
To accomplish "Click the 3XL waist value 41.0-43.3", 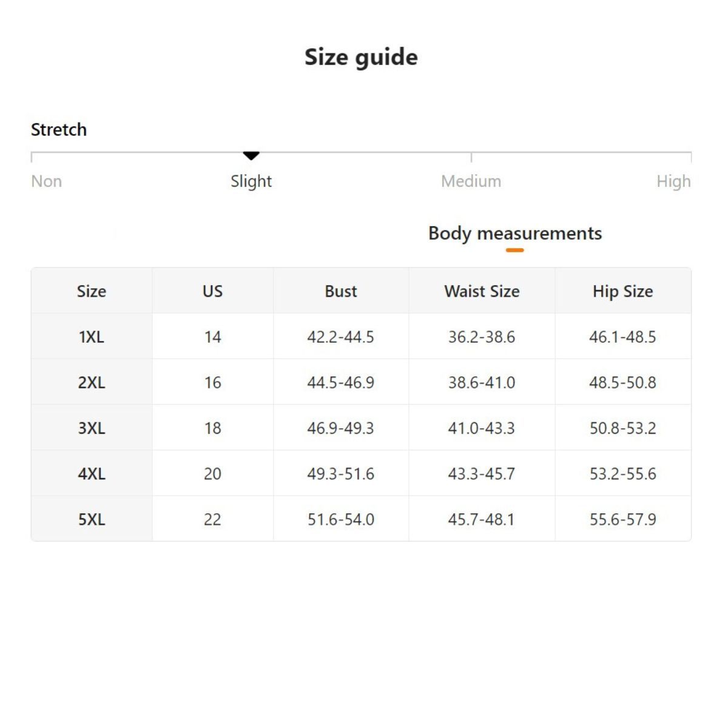I will pos(482,428).
